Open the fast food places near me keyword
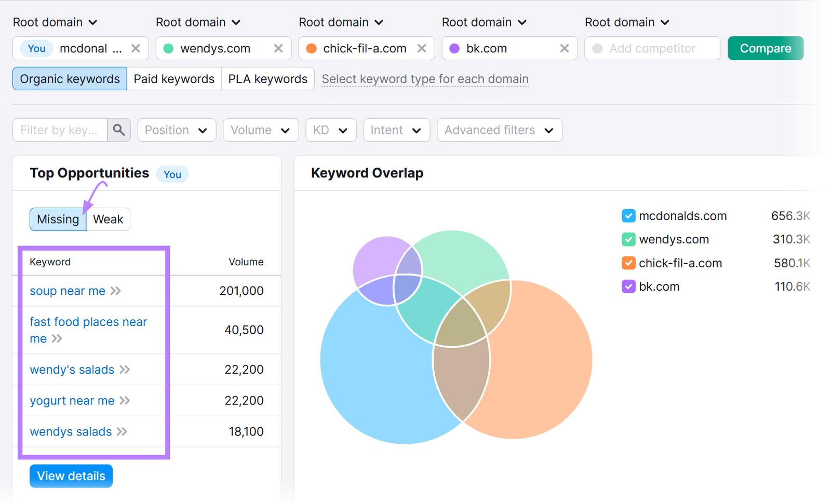 click(88, 330)
